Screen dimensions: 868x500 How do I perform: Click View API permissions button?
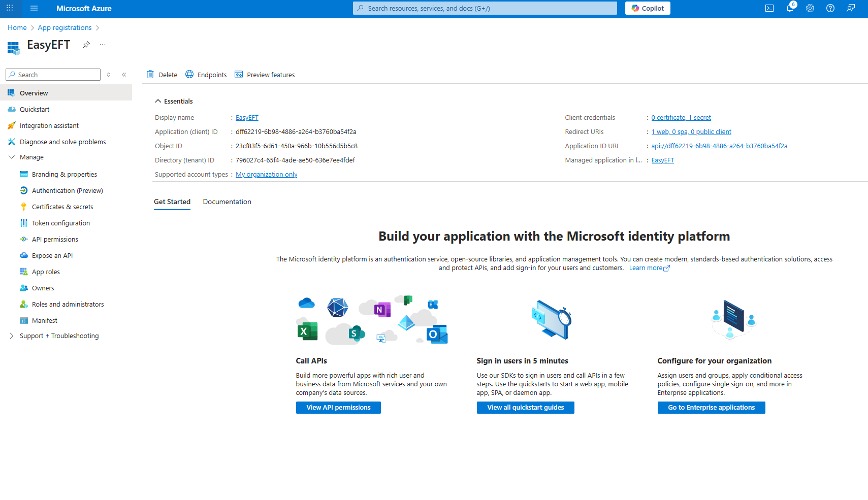coord(338,408)
